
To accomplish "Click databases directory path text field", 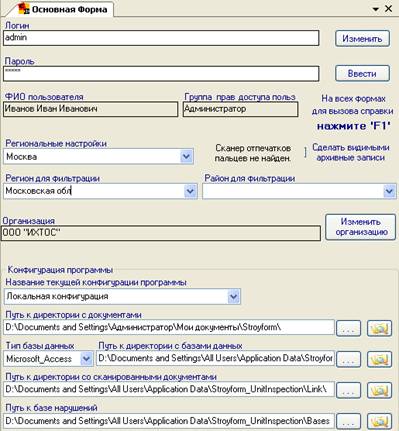I will [215, 359].
